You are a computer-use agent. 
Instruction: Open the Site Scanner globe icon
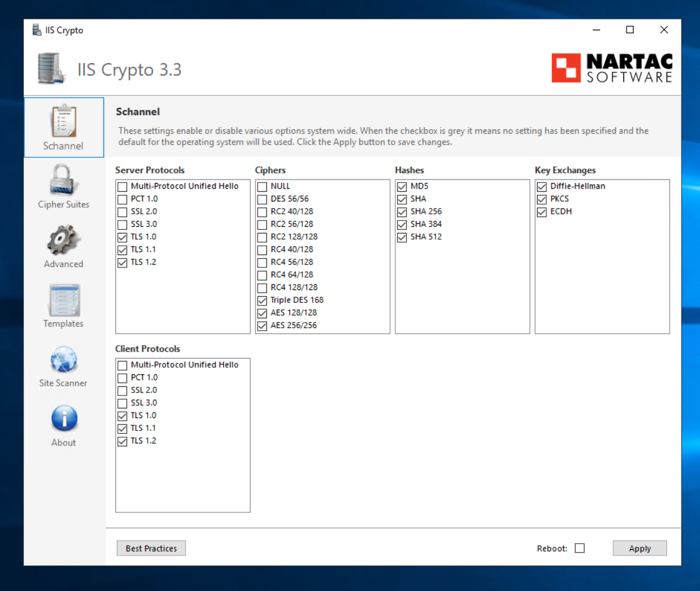coord(63,359)
